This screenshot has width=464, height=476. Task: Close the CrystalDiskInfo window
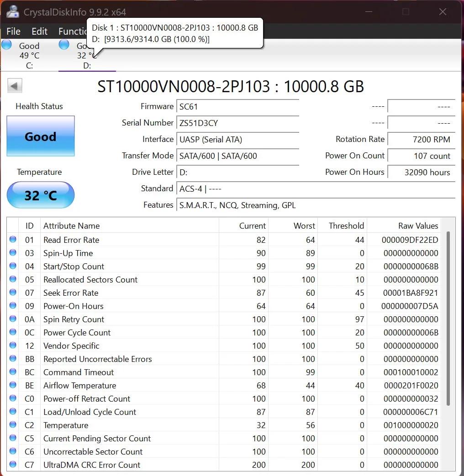pos(443,12)
